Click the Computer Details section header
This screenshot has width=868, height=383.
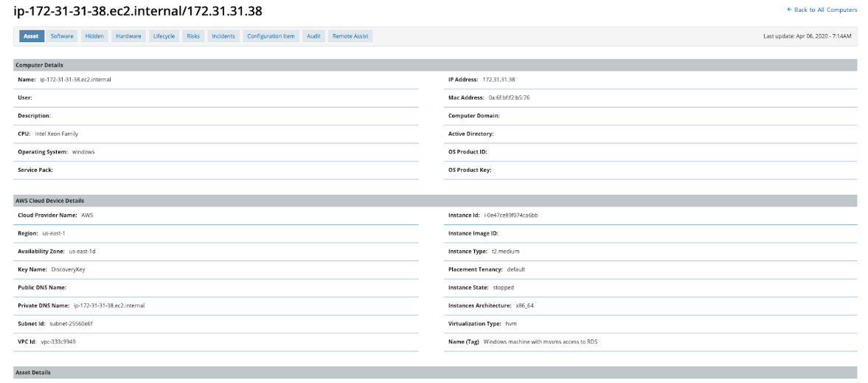click(x=39, y=65)
